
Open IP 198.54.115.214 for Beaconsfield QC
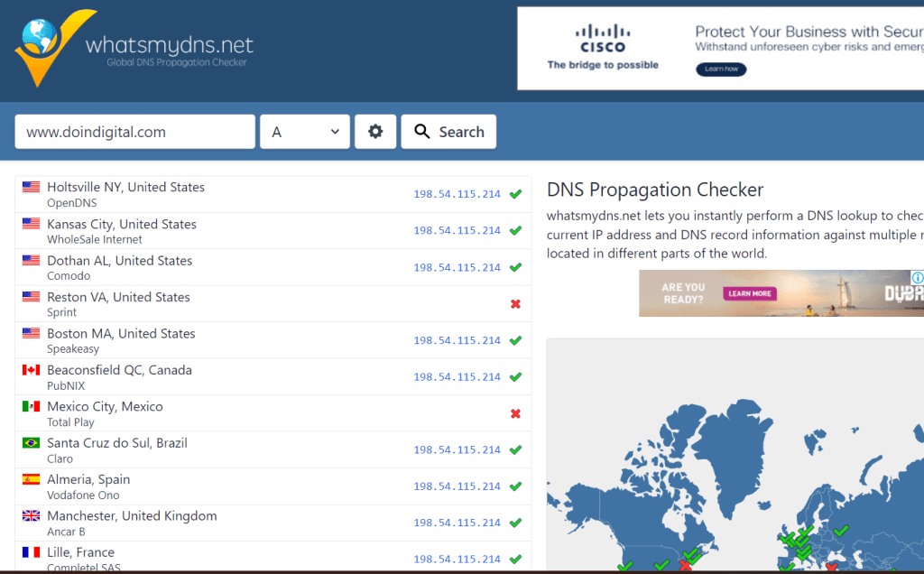(x=457, y=377)
